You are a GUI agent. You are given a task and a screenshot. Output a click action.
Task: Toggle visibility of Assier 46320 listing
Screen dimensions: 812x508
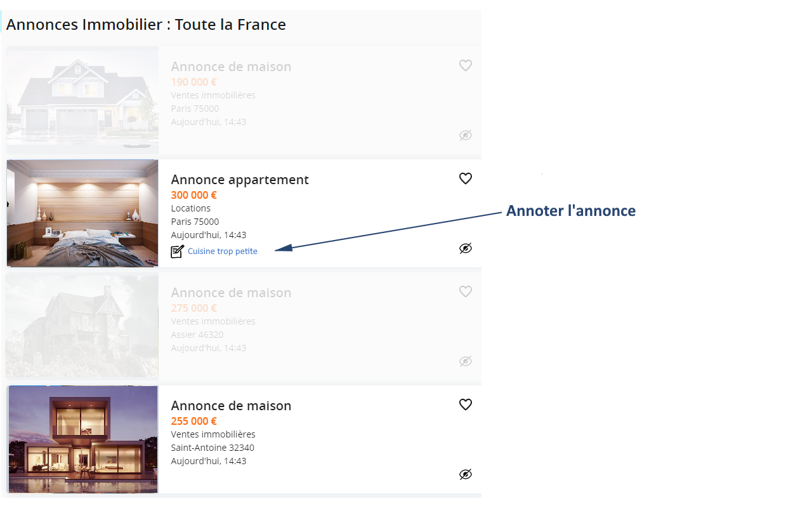pyautogui.click(x=466, y=361)
